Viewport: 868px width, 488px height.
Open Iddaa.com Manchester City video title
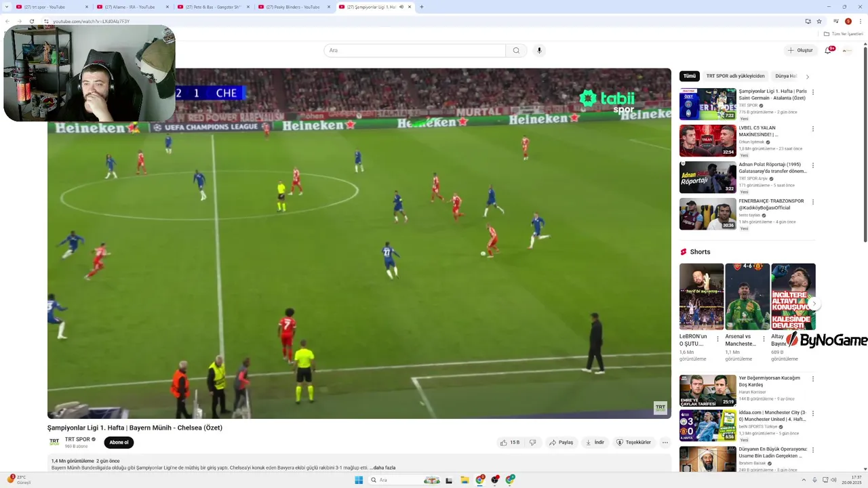coord(772,415)
